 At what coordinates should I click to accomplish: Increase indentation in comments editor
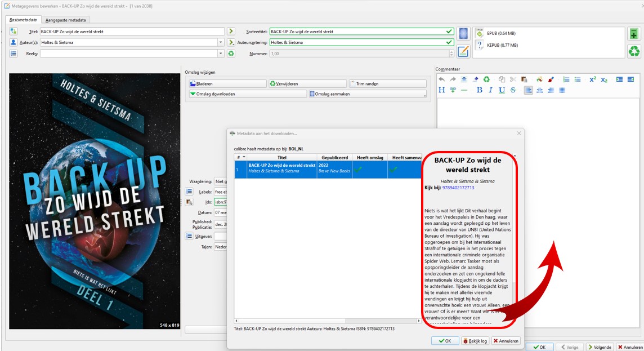point(619,79)
